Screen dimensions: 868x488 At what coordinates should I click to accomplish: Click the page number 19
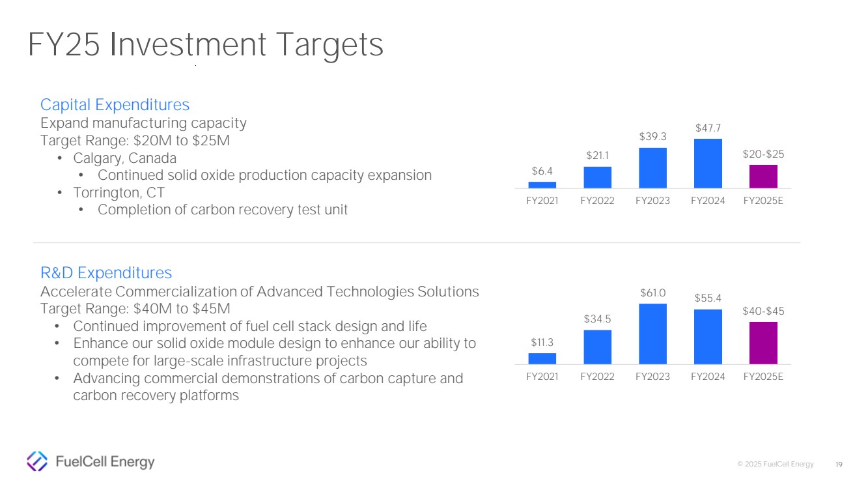[839, 465]
